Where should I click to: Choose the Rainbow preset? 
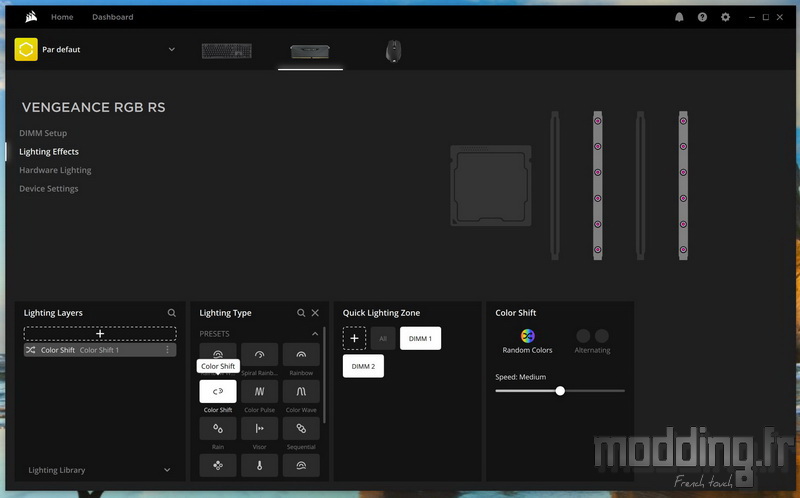click(301, 355)
